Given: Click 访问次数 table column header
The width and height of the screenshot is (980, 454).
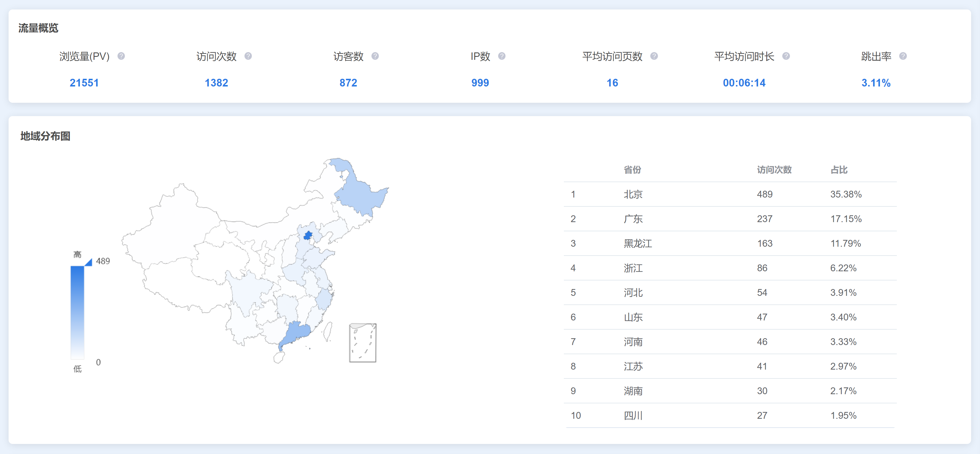Looking at the screenshot, I should coord(774,170).
